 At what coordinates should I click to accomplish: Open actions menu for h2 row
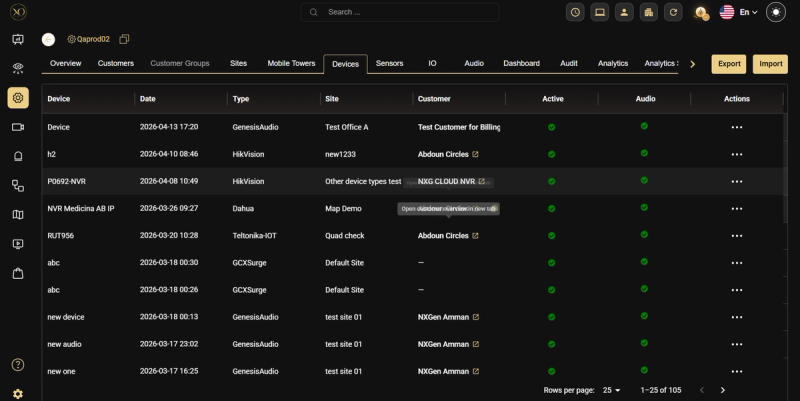[x=737, y=154]
